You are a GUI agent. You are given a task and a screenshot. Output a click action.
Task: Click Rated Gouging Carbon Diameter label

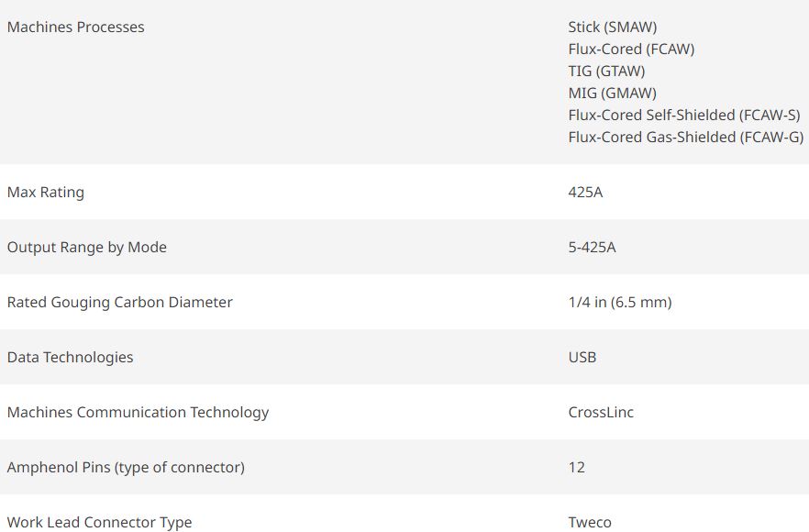119,303
